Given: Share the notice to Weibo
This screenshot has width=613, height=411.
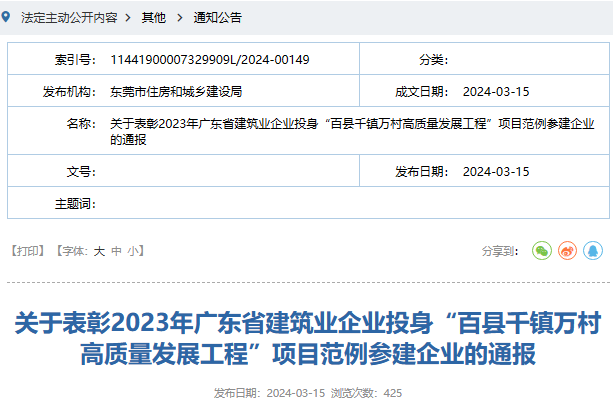Looking at the screenshot, I should click(x=567, y=251).
